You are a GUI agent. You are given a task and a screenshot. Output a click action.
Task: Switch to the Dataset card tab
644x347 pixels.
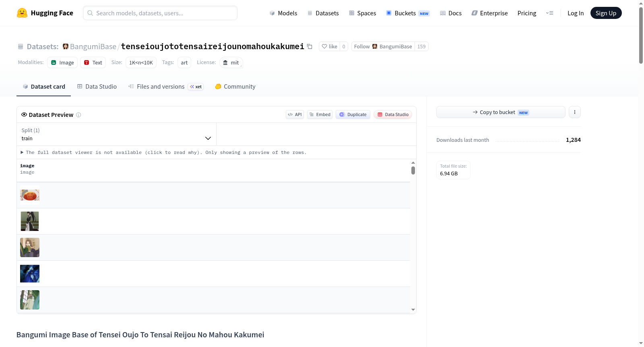point(43,86)
